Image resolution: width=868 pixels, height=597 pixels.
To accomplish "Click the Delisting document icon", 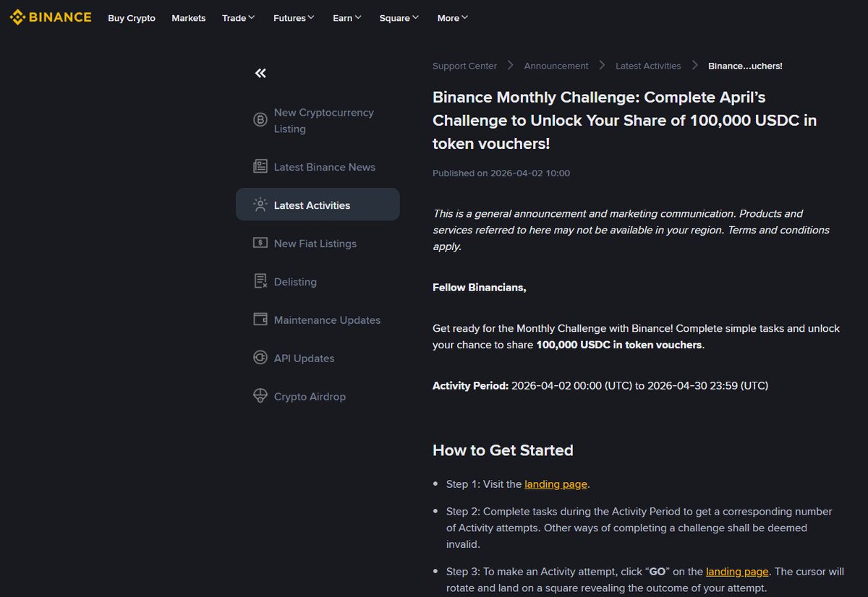I will click(x=260, y=282).
